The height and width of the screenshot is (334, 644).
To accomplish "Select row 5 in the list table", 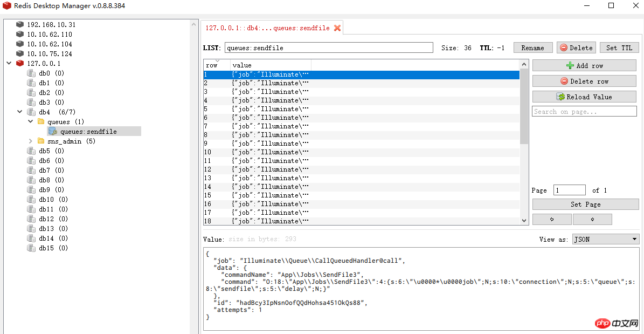I will point(362,109).
